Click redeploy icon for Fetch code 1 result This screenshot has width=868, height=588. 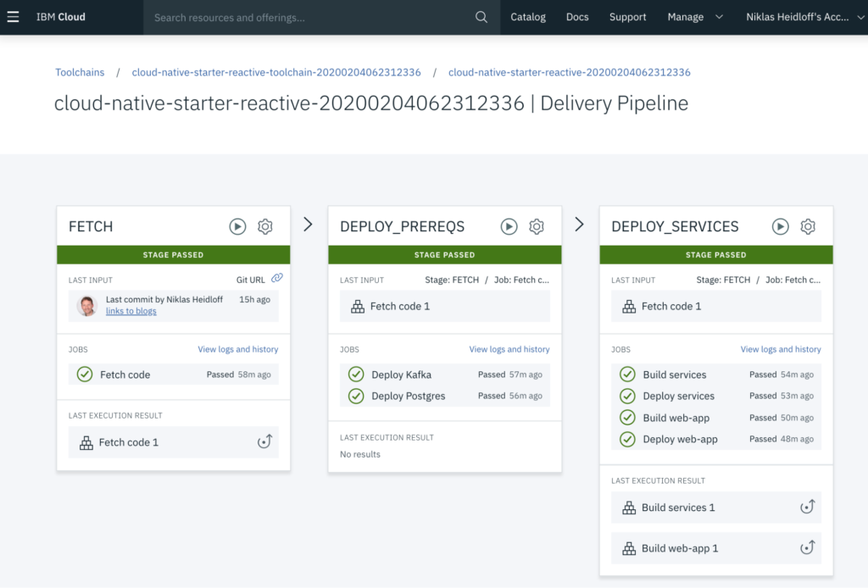pos(264,441)
